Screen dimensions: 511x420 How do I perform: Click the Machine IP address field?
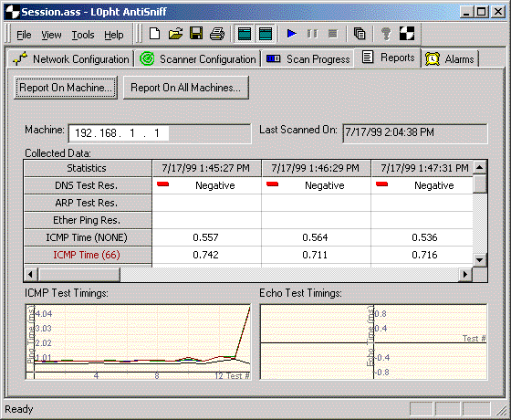tap(160, 133)
